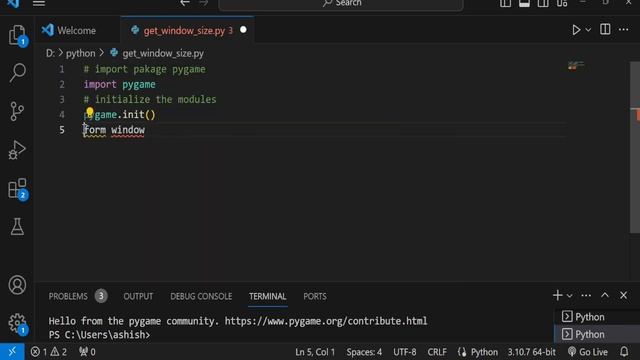640x360 pixels.
Task: Close the terminal panel
Action: pyautogui.click(x=623, y=295)
